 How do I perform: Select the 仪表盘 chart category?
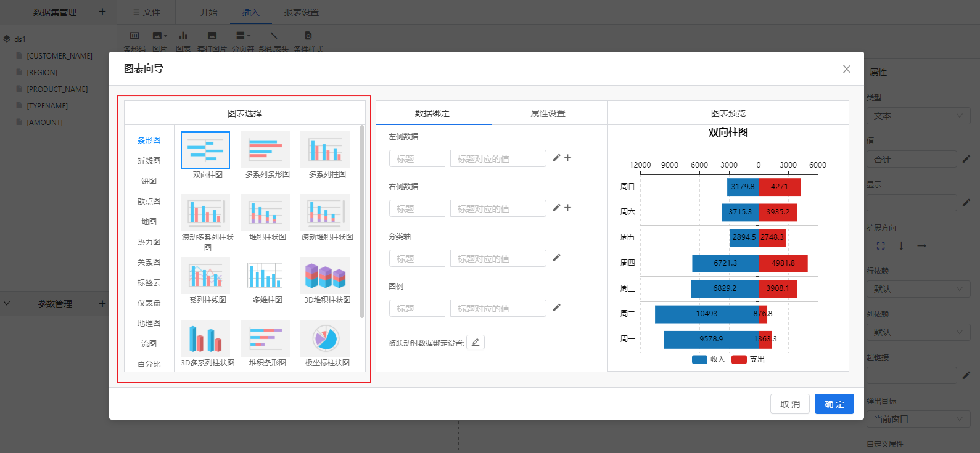(x=149, y=303)
